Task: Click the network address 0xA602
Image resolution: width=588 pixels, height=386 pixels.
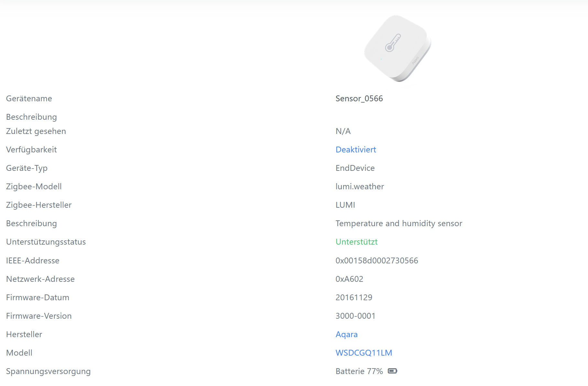Action: coord(349,279)
